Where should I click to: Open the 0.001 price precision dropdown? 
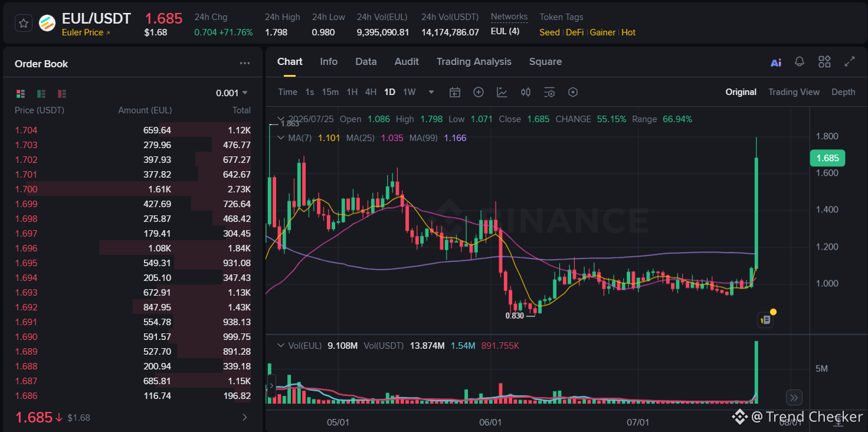coord(232,93)
